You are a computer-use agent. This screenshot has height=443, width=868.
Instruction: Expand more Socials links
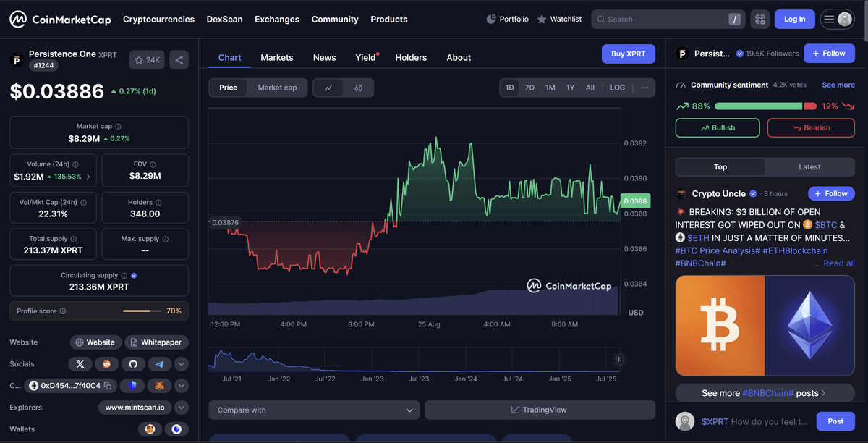pyautogui.click(x=182, y=364)
